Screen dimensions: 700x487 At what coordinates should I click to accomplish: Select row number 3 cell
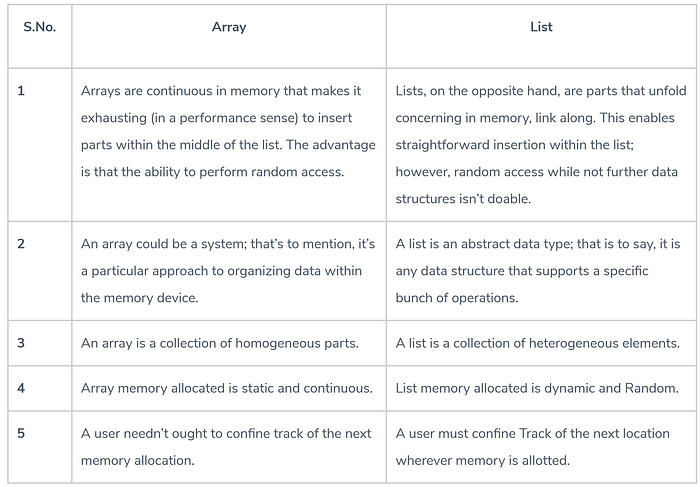tap(40, 343)
